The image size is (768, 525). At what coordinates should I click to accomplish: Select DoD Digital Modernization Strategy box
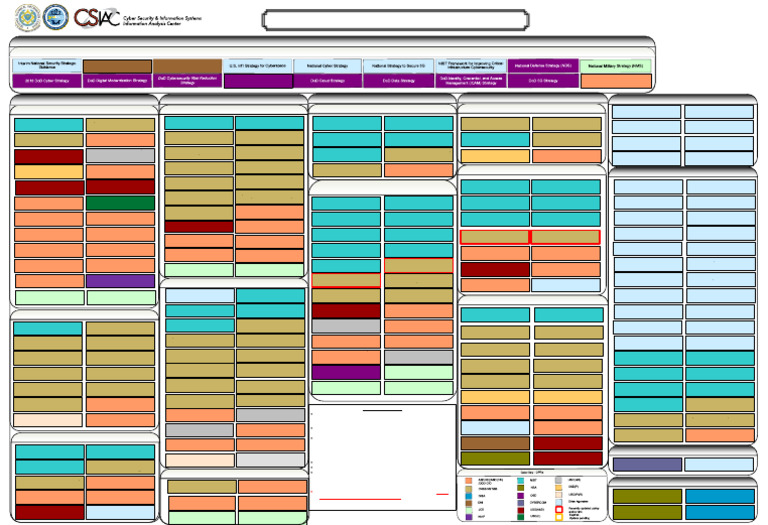tap(118, 81)
